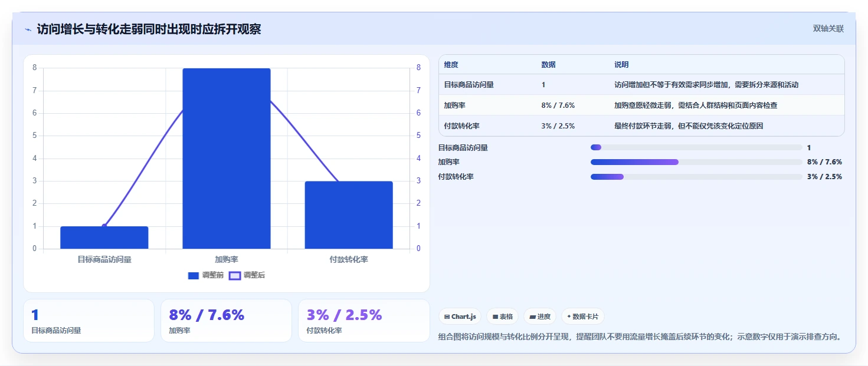
Task: Click the 8% / 7.6% value beside the progress bar
Action: coord(824,161)
